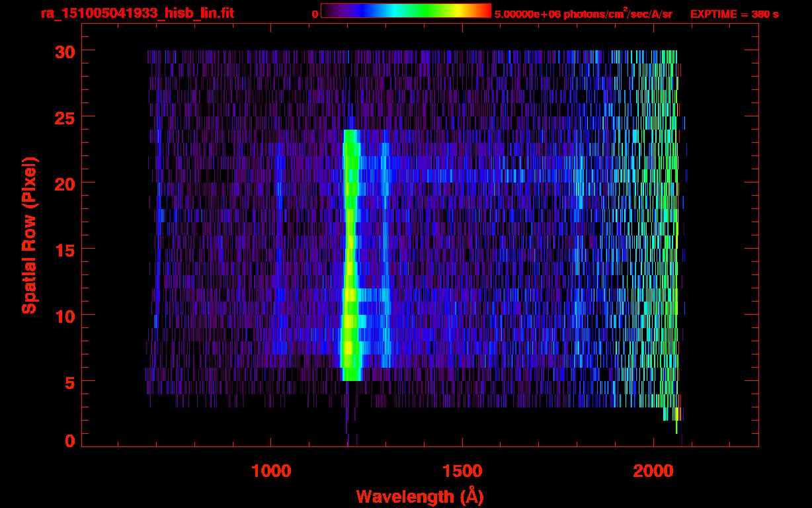This screenshot has height=508, width=812.
Task: Click the 5.00000e+06 photons colorbar maximum label
Action: [583, 14]
